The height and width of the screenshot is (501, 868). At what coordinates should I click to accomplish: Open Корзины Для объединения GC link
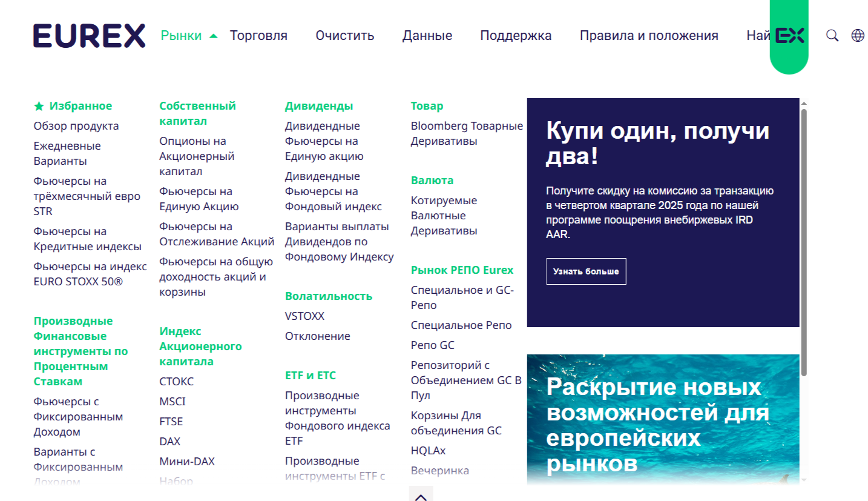point(456,423)
